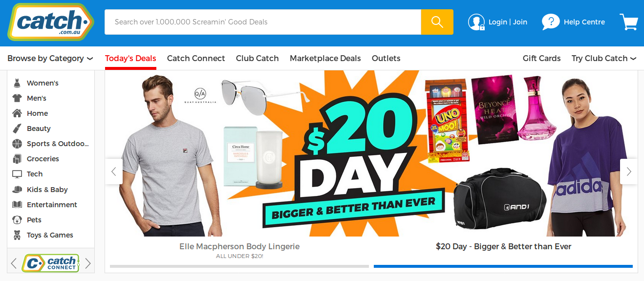Open the shopping cart icon
Viewport: 644px width, 281px height.
click(x=629, y=22)
